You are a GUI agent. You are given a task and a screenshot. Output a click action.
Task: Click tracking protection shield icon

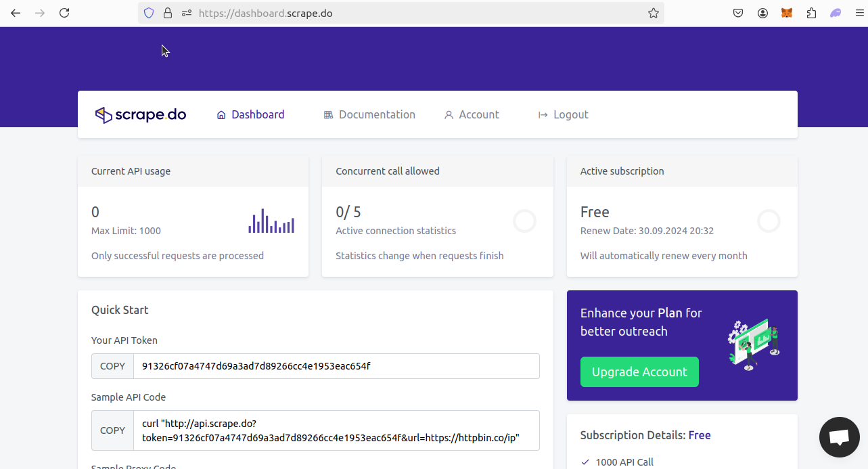pos(149,13)
